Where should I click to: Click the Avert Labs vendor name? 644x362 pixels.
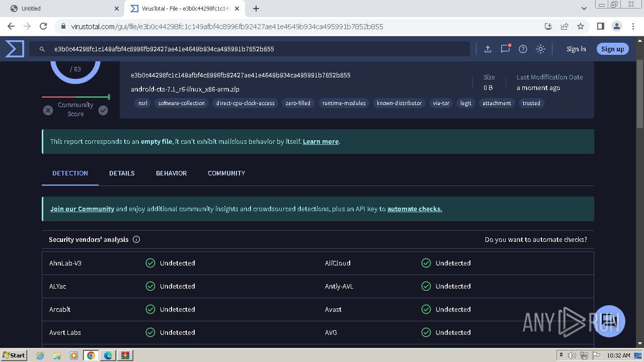pyautogui.click(x=65, y=332)
